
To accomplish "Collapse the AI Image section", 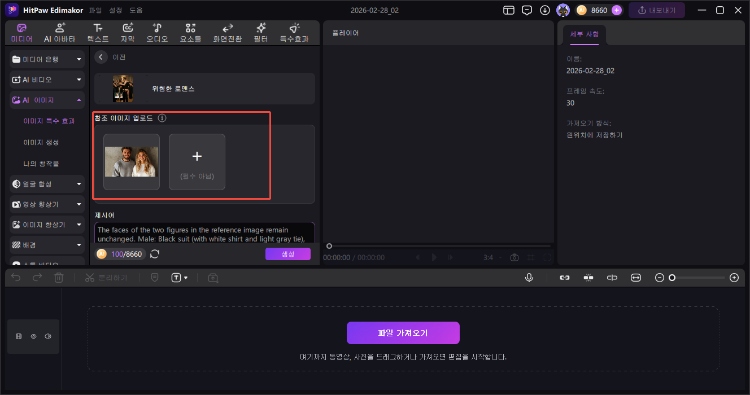I will 79,100.
